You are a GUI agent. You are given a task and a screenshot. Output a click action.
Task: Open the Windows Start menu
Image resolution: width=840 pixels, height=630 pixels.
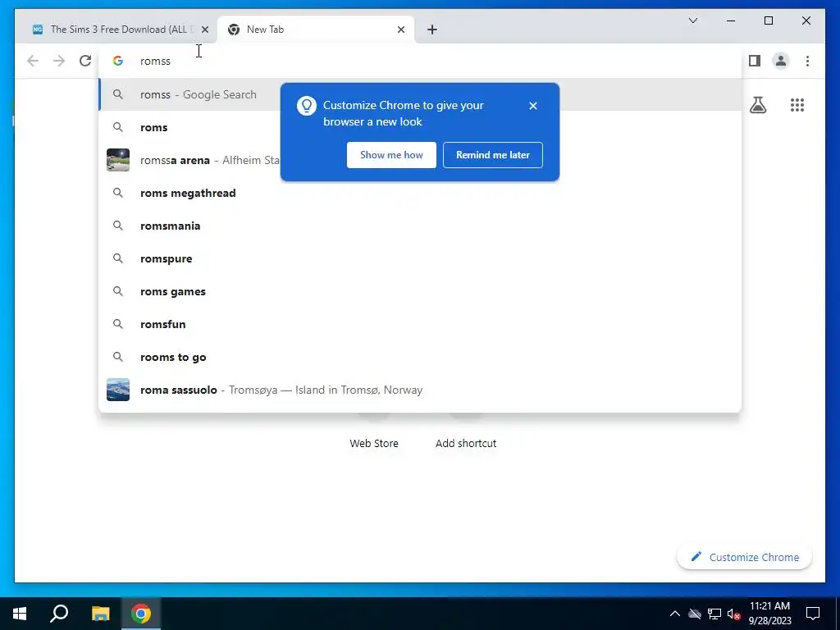coord(20,614)
